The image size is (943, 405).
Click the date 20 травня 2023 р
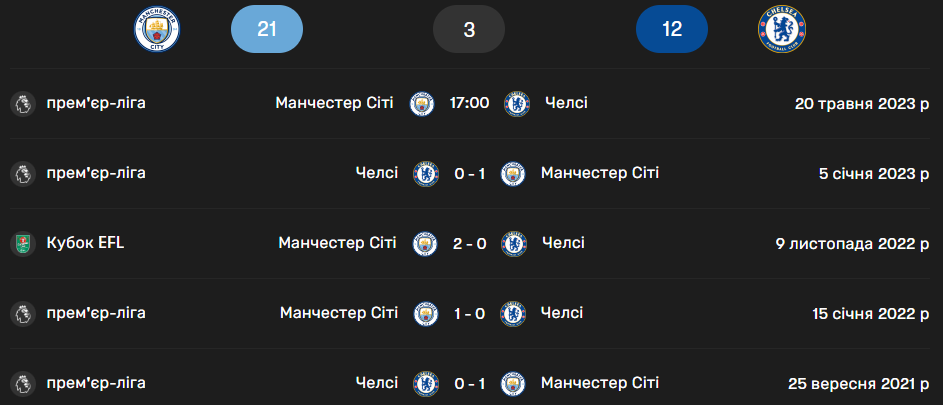pyautogui.click(x=862, y=103)
